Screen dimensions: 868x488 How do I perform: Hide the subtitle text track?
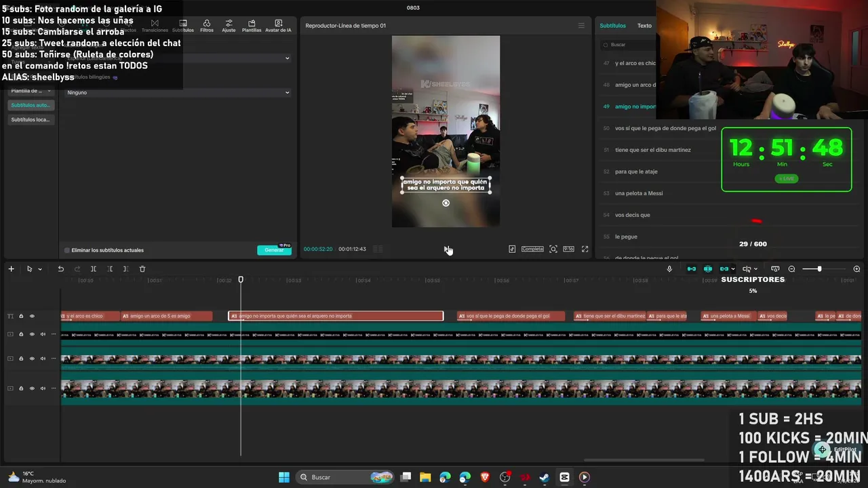click(x=32, y=316)
